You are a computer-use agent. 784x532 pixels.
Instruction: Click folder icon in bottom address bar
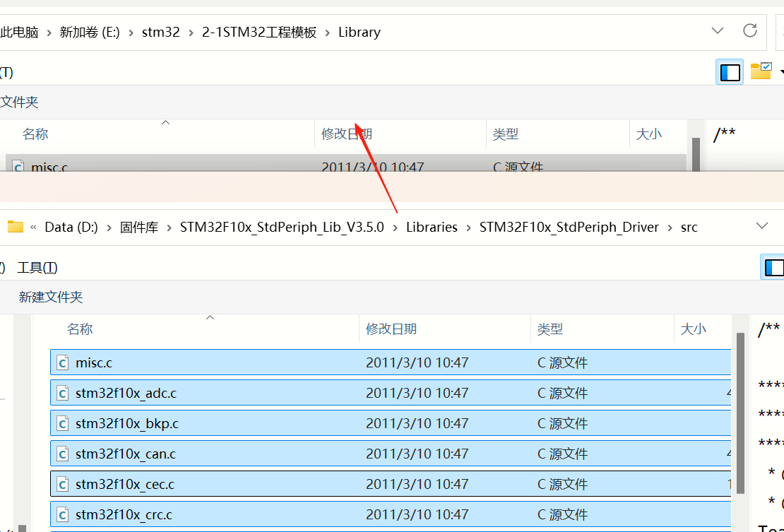(15, 227)
